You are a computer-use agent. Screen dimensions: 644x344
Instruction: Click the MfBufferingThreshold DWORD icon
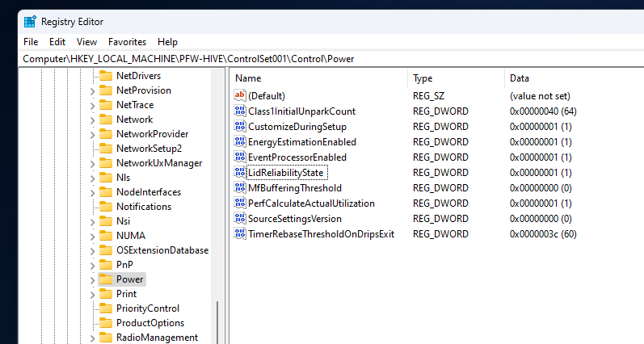tap(240, 187)
